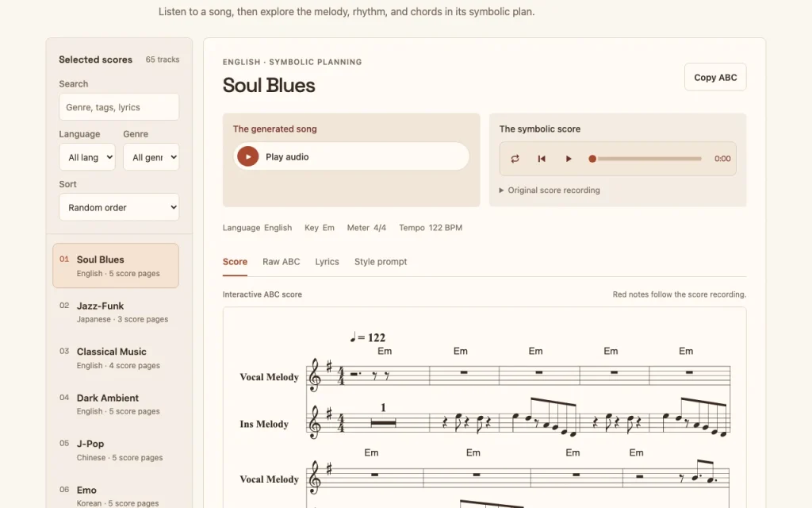Click 'Red notes follow the score recording' note
Screen dimensions: 812x508
(680, 294)
